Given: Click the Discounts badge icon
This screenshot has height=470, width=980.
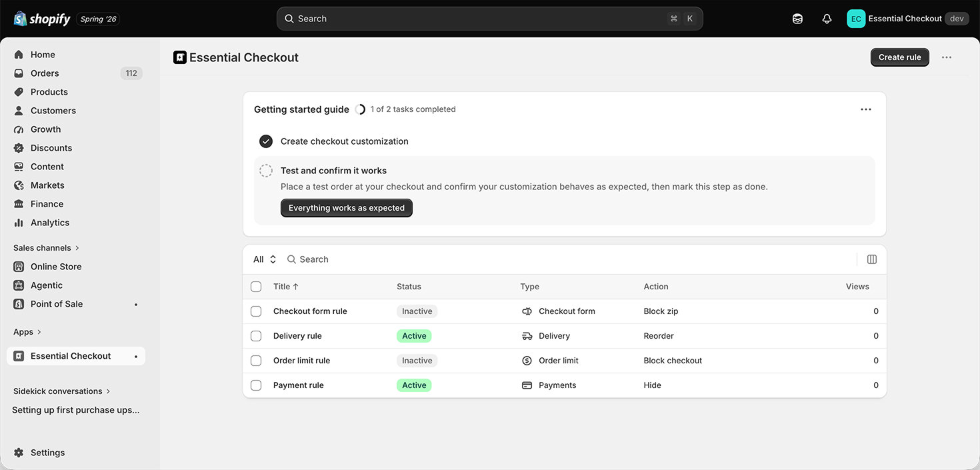Looking at the screenshot, I should click(x=19, y=148).
